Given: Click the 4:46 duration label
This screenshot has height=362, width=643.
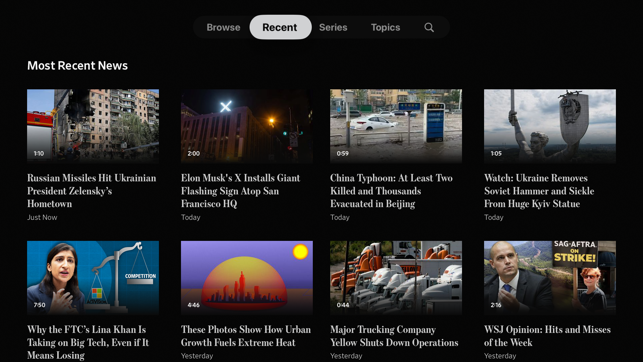Looking at the screenshot, I should [x=194, y=305].
